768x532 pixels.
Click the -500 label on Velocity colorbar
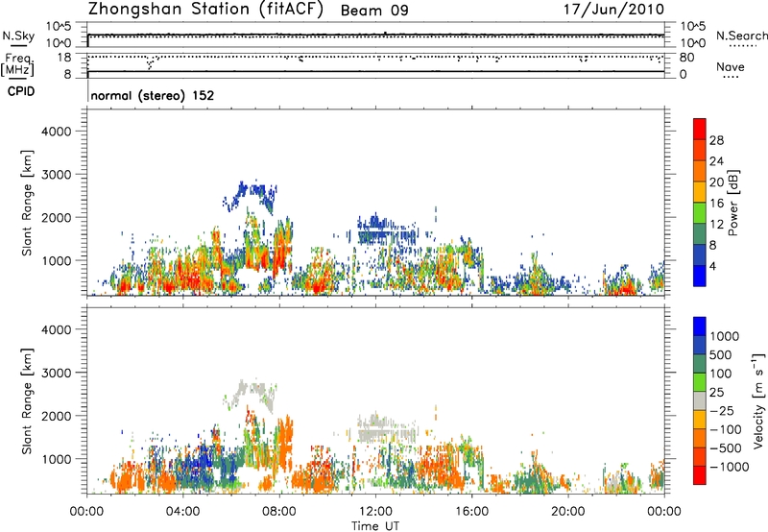tap(726, 447)
